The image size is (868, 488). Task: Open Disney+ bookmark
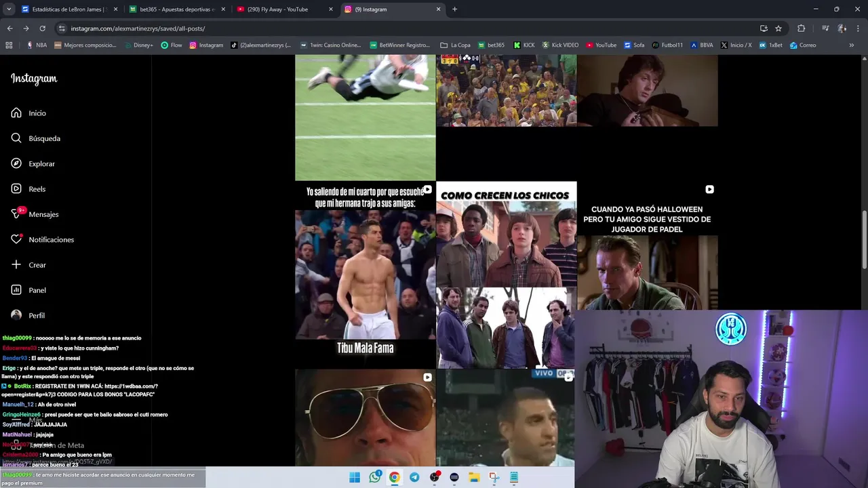138,45
